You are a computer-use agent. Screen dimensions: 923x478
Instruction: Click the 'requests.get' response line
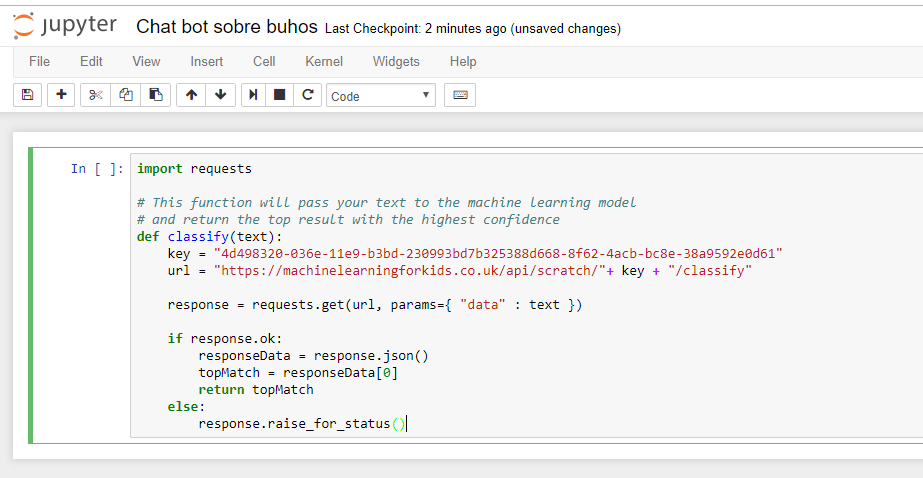pos(374,305)
